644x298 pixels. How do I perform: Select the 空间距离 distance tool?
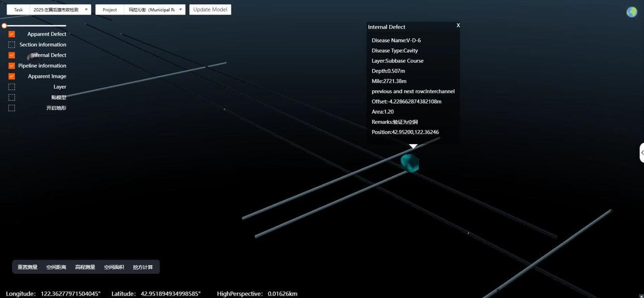tap(56, 267)
